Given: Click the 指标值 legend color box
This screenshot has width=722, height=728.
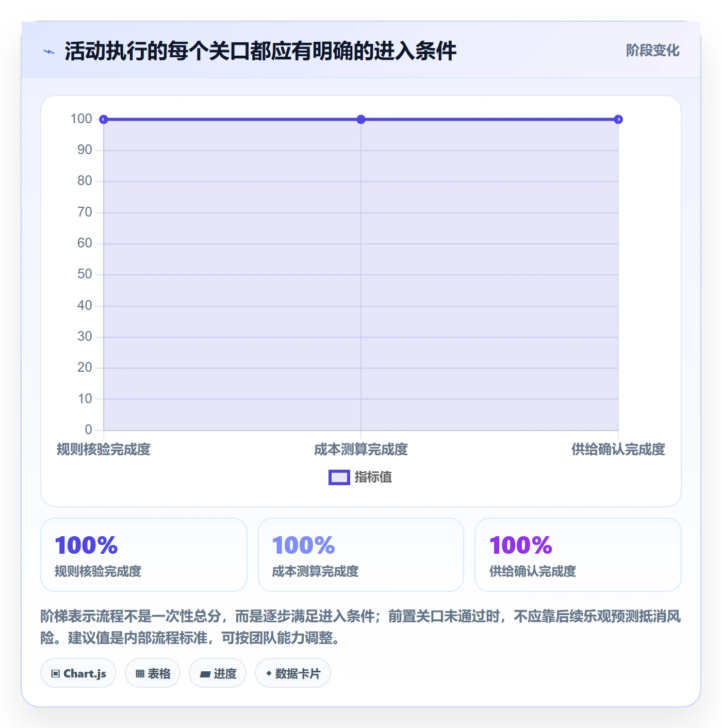Looking at the screenshot, I should point(339,477).
